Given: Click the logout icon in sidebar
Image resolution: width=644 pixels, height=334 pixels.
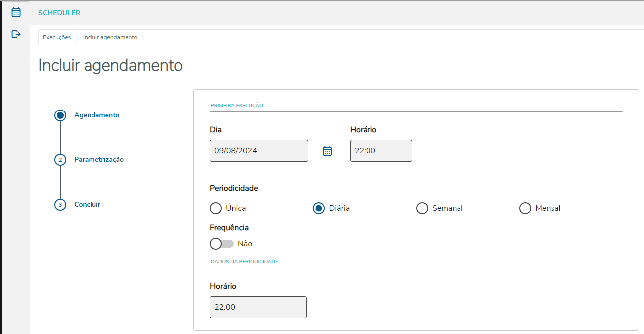Looking at the screenshot, I should coord(16,34).
